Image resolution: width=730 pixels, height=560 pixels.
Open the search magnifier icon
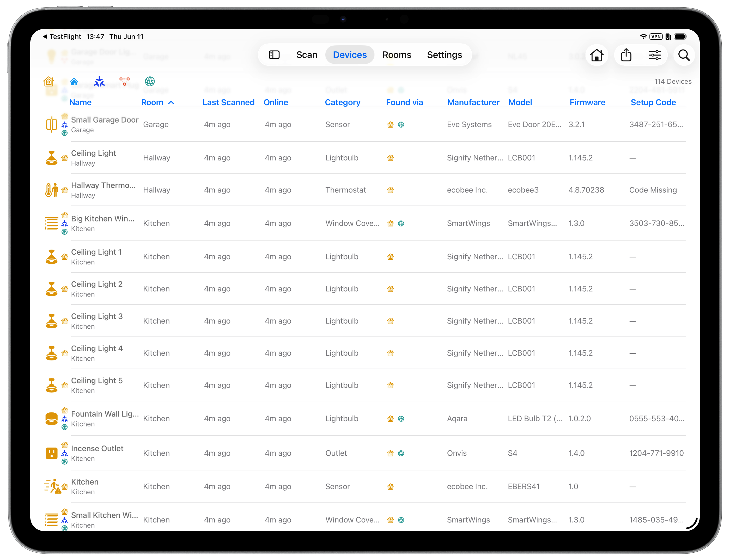[684, 55]
